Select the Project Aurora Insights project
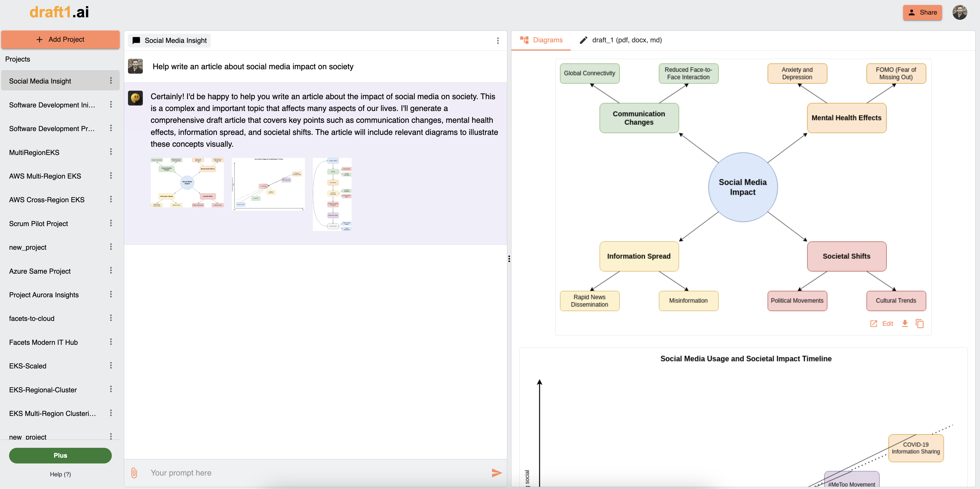The height and width of the screenshot is (489, 980). 44,294
